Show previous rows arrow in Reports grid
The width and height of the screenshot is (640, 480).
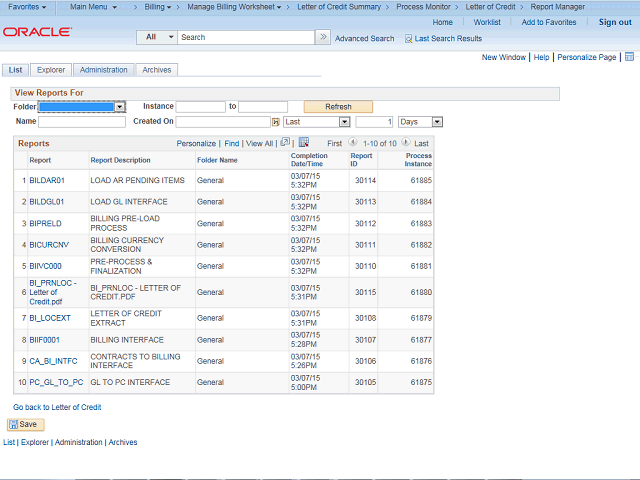click(x=354, y=143)
